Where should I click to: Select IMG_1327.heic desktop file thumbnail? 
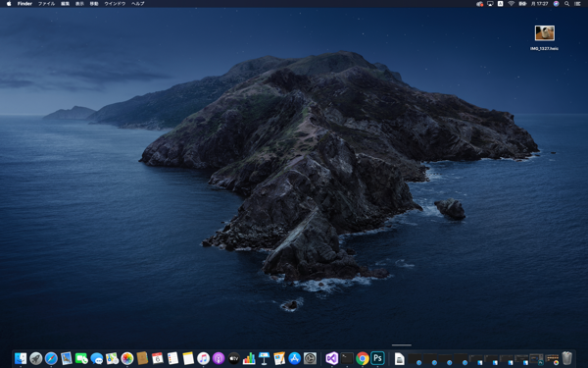point(545,33)
